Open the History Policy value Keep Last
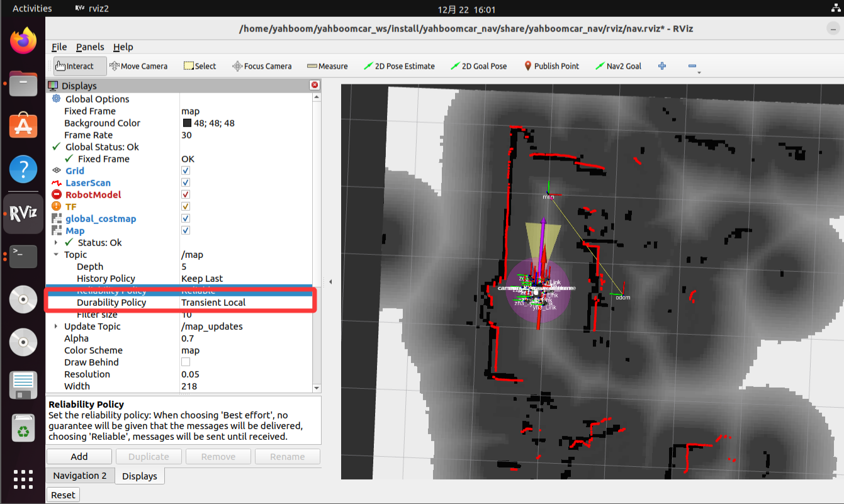844x504 pixels. (x=202, y=279)
